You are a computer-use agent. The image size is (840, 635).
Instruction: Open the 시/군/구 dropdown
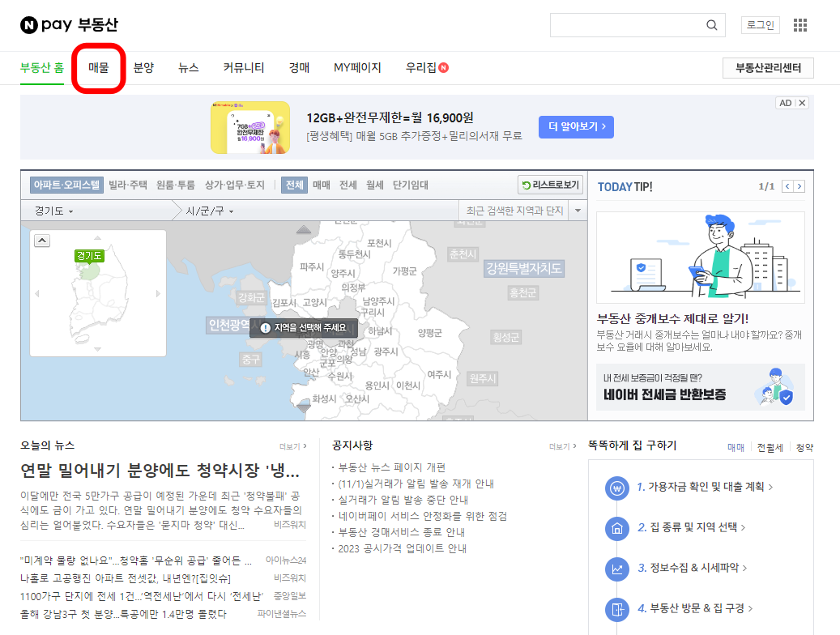click(x=210, y=211)
